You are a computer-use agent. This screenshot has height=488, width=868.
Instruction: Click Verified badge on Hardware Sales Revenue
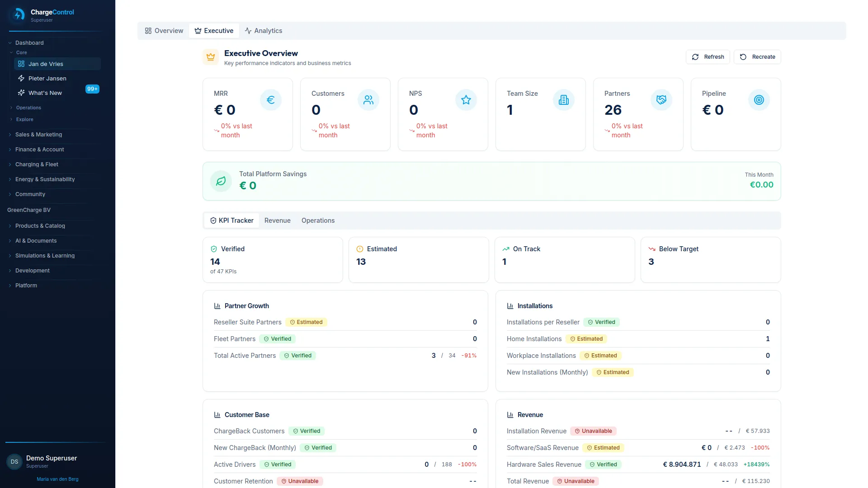tap(603, 465)
